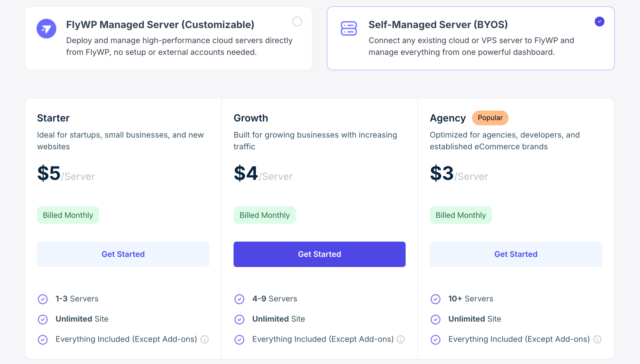Image resolution: width=640 pixels, height=364 pixels.
Task: Click check icon beside Growth Unlimited Site
Action: pos(239,319)
